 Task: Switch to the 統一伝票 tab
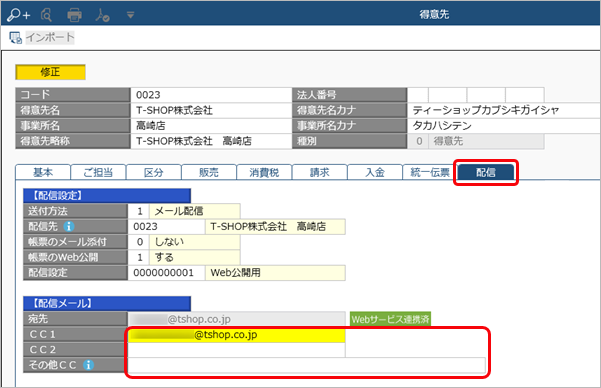click(430, 172)
